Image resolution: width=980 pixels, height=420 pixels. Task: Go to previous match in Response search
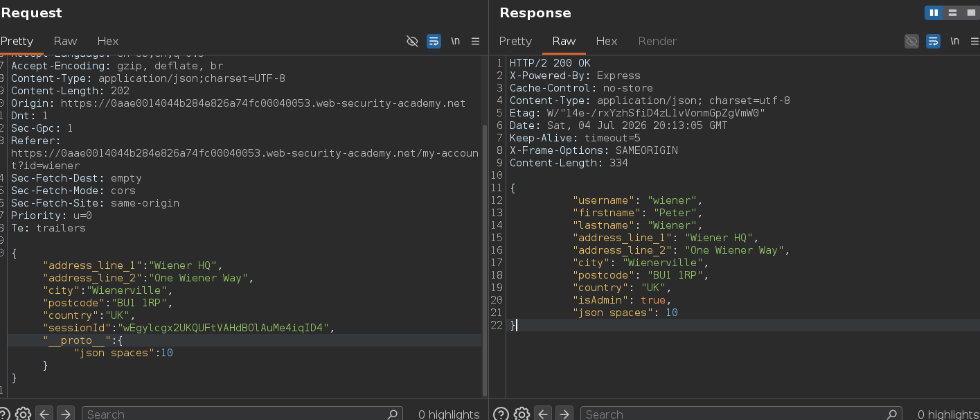tap(544, 414)
